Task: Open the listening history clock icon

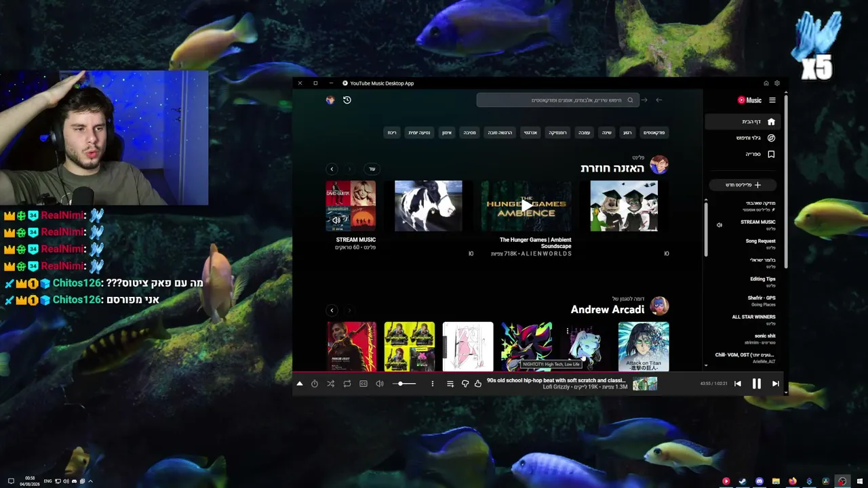Action: tap(347, 100)
